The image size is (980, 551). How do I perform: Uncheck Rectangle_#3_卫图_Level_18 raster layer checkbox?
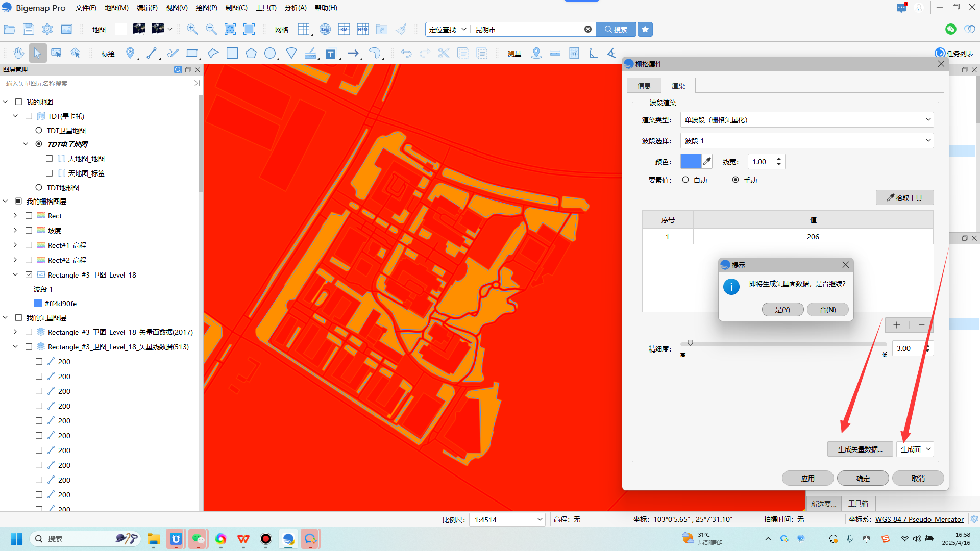(x=29, y=275)
